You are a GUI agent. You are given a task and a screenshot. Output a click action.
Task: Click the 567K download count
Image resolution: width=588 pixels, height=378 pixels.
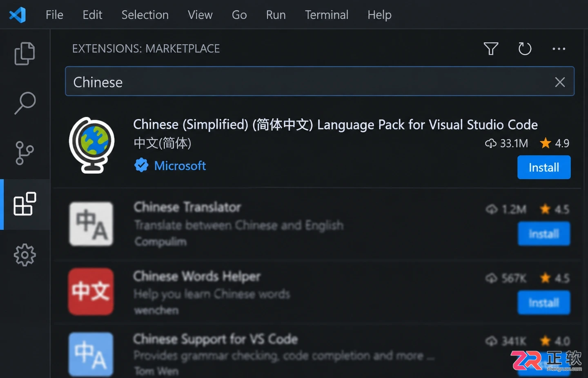point(506,278)
